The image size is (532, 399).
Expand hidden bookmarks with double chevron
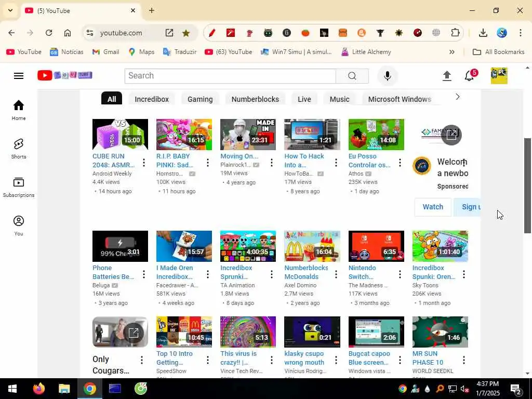[x=452, y=52]
